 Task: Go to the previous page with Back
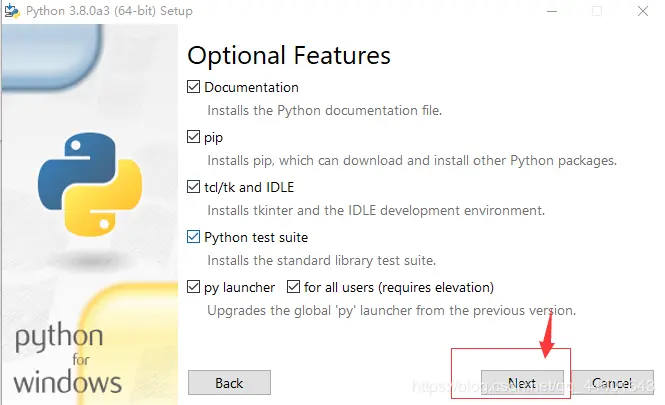pos(229,383)
